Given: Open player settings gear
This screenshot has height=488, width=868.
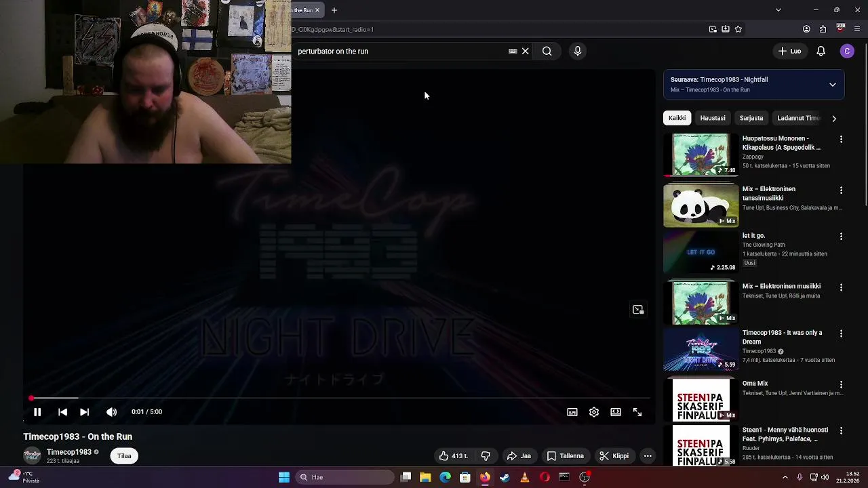Looking at the screenshot, I should pyautogui.click(x=594, y=412).
